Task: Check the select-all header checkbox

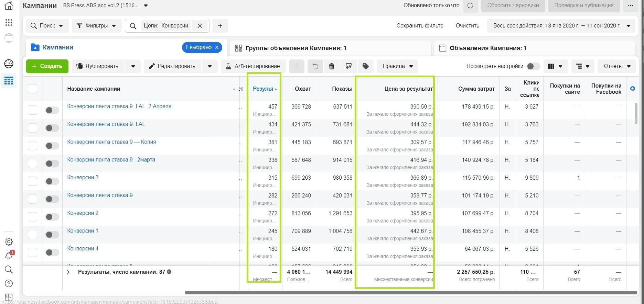Action: (32, 89)
